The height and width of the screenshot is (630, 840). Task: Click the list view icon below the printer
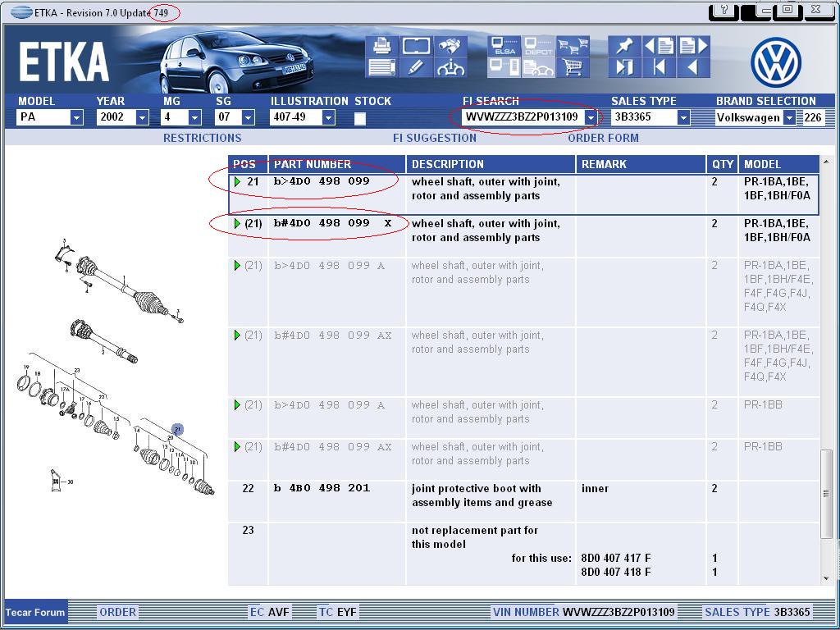[x=381, y=67]
